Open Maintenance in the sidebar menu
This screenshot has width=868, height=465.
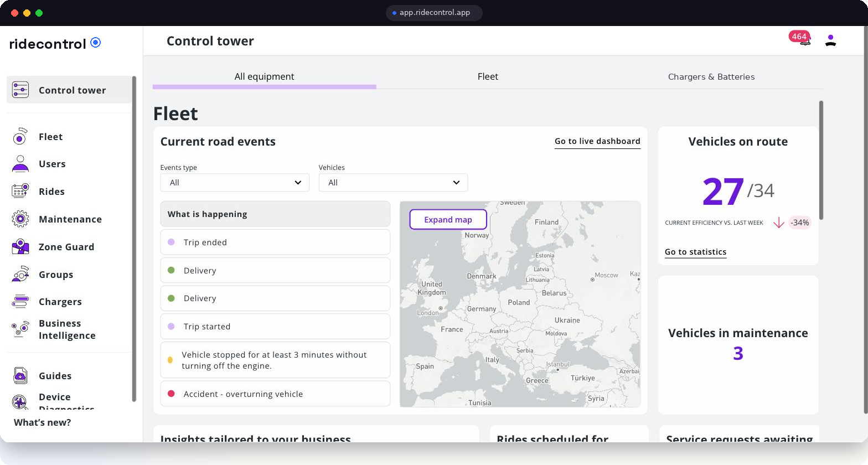point(70,219)
